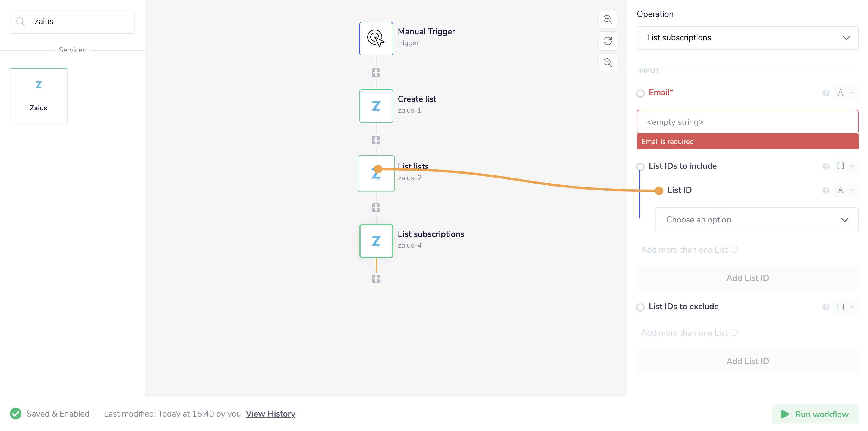Open the Email field type selector
The image size is (868, 431).
[845, 93]
